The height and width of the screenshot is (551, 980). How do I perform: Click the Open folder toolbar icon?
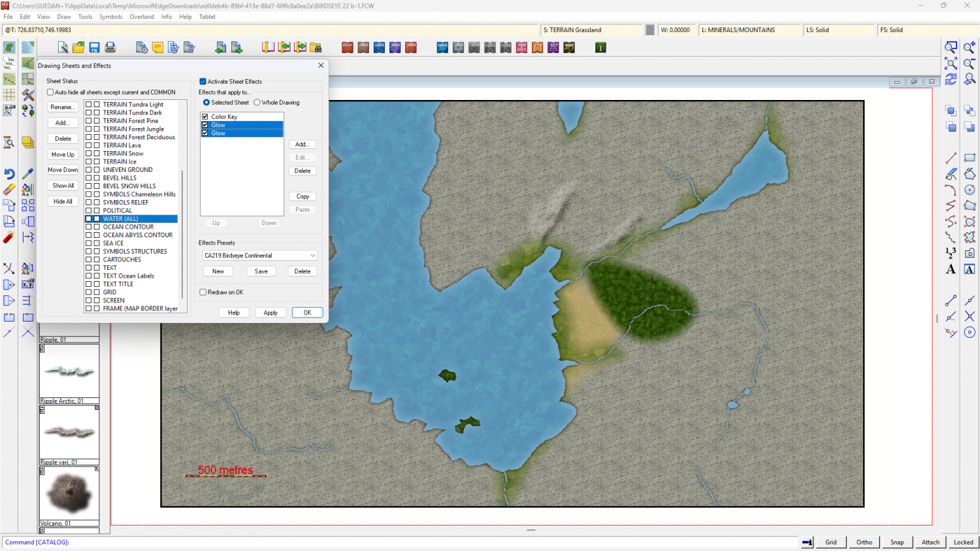78,48
